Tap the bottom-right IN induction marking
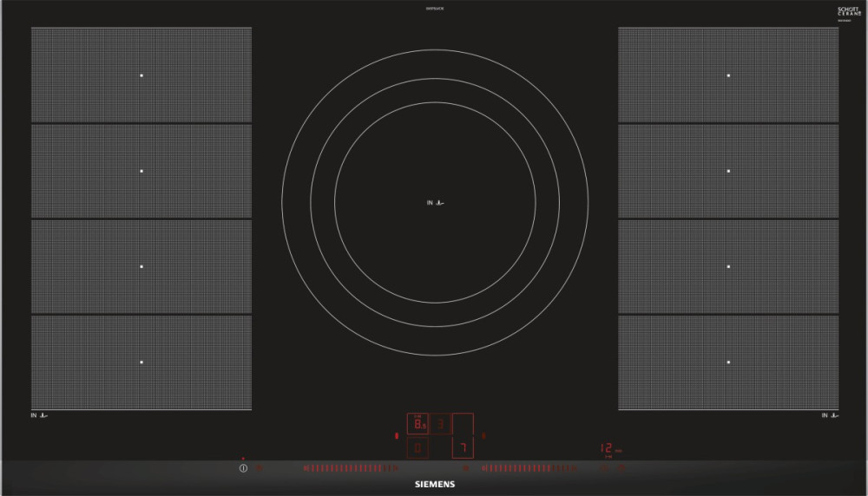This screenshot has height=496, width=868. pos(830,416)
